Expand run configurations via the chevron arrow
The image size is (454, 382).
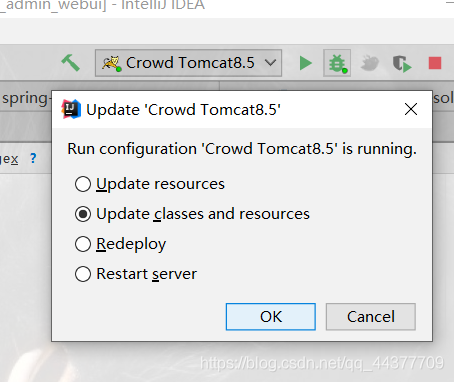270,63
